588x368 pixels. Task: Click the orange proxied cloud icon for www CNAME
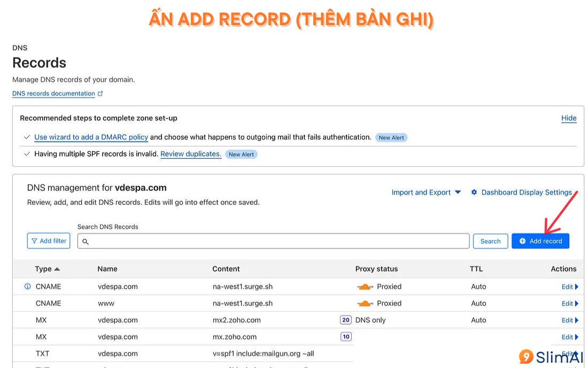[365, 303]
